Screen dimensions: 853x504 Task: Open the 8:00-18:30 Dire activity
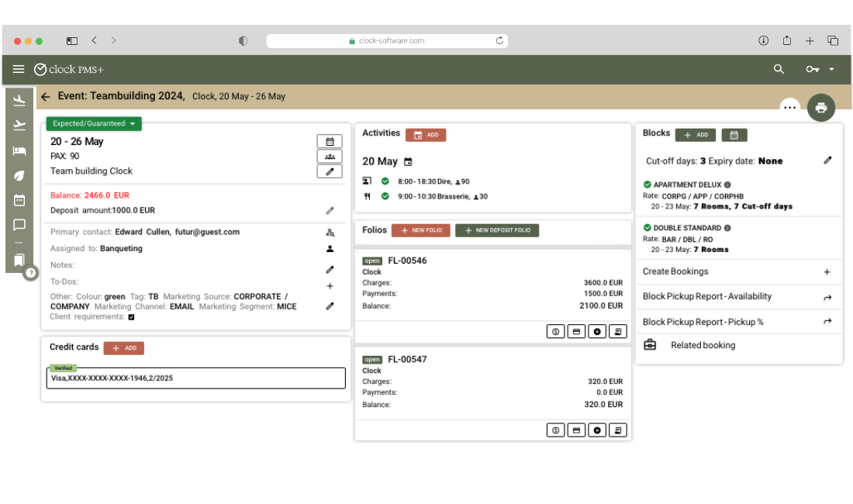433,181
